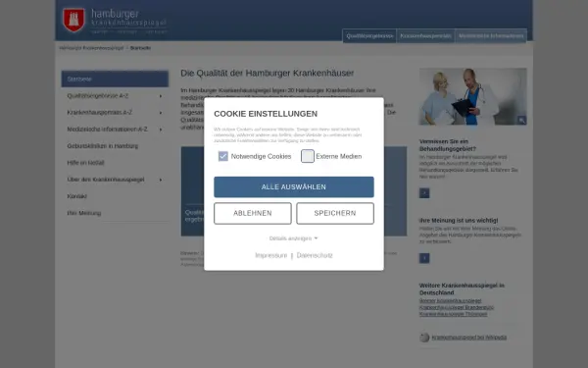
Task: Expand the 'Qualitätsergebnisse A-Z' sidebar arrow
Action: 161,96
